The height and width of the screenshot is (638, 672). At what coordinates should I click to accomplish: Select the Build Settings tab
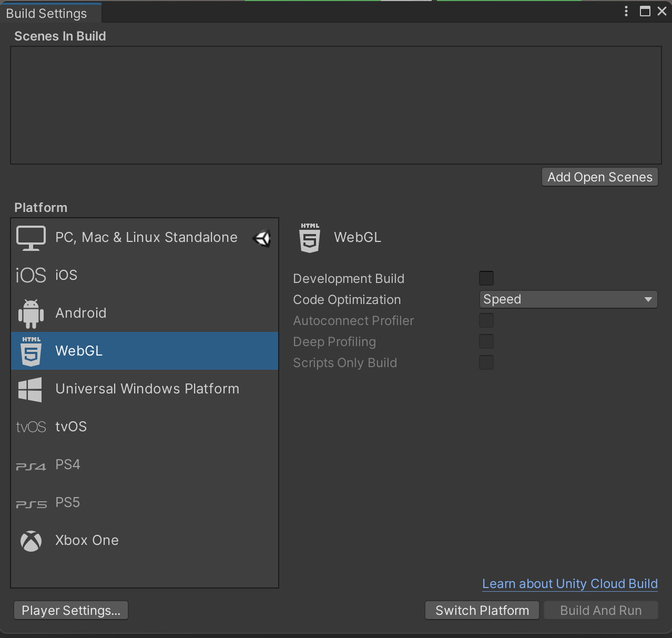(x=47, y=14)
